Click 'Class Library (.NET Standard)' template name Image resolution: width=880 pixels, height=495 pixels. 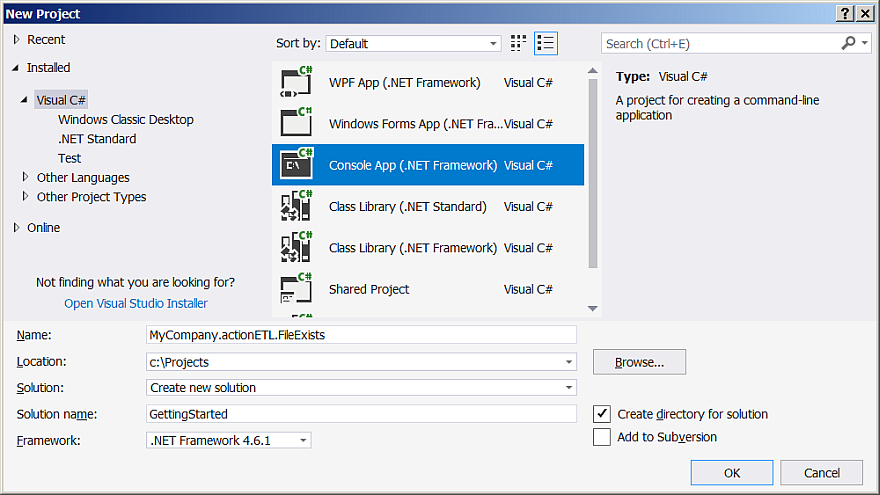[408, 207]
